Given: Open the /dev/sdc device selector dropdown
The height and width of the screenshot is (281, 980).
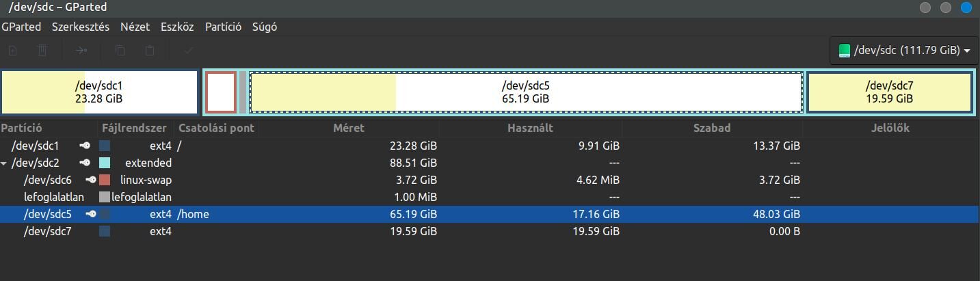Looking at the screenshot, I should click(904, 51).
